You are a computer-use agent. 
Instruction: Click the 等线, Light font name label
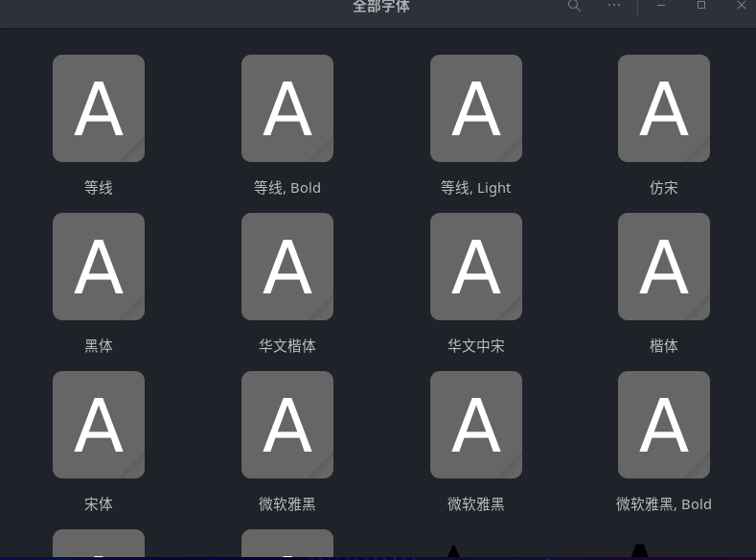tap(476, 188)
